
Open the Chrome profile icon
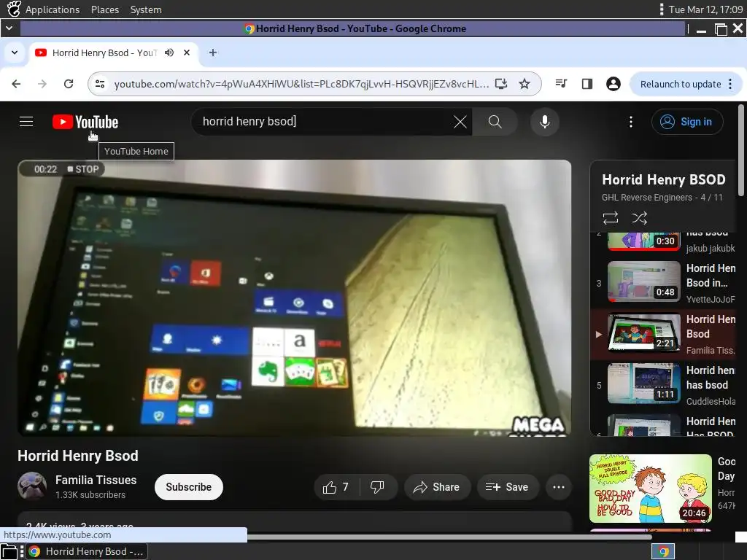coord(613,84)
